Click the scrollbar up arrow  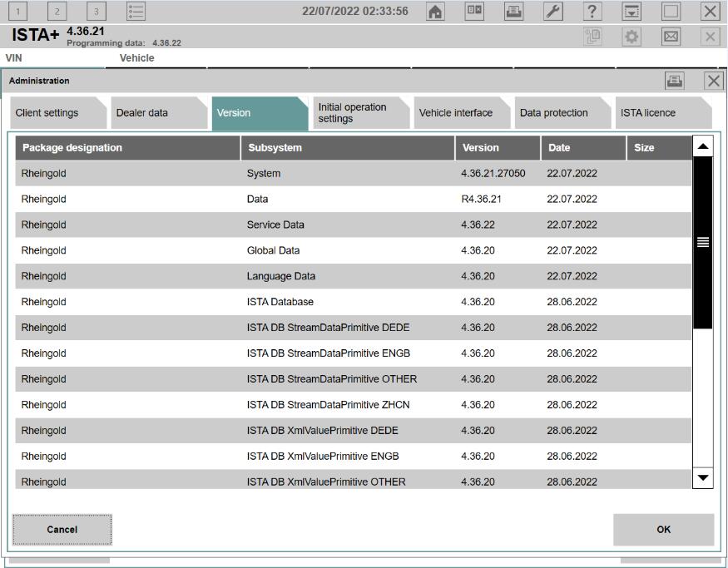703,146
